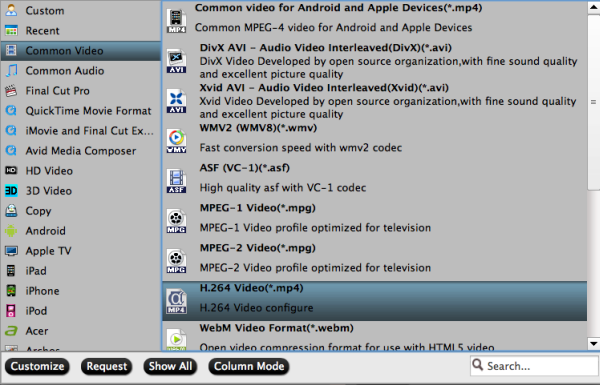Screen dimensions: 600x385
Task: Choose the 3D Video category
Action: tap(81, 191)
